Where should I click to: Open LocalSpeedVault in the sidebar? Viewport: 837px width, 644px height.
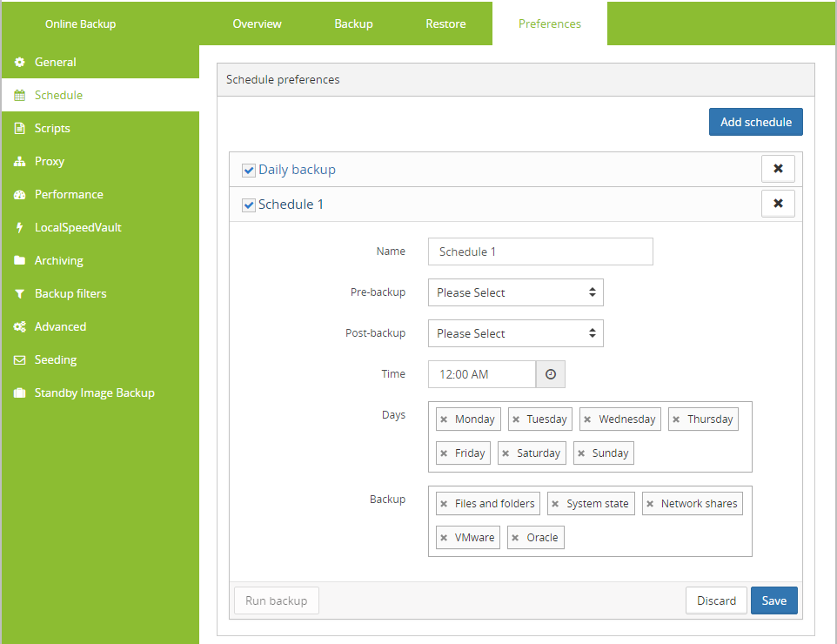[78, 227]
